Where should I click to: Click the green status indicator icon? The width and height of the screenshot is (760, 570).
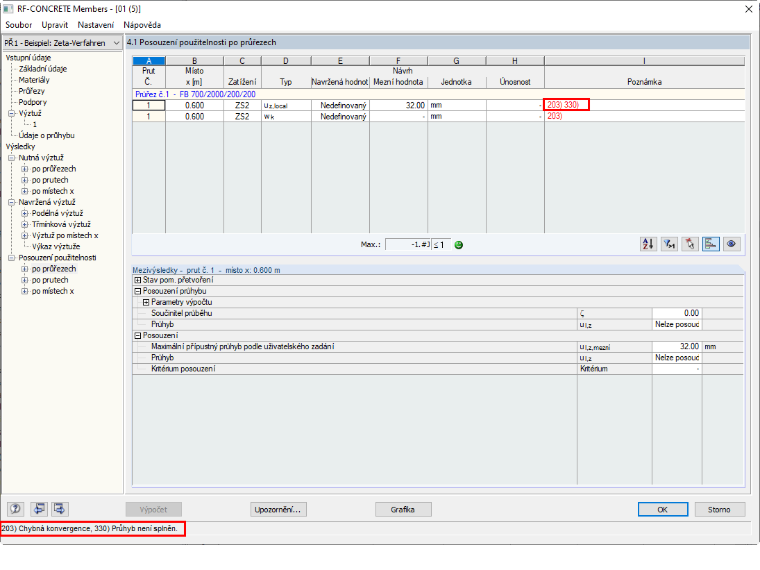pyautogui.click(x=459, y=245)
